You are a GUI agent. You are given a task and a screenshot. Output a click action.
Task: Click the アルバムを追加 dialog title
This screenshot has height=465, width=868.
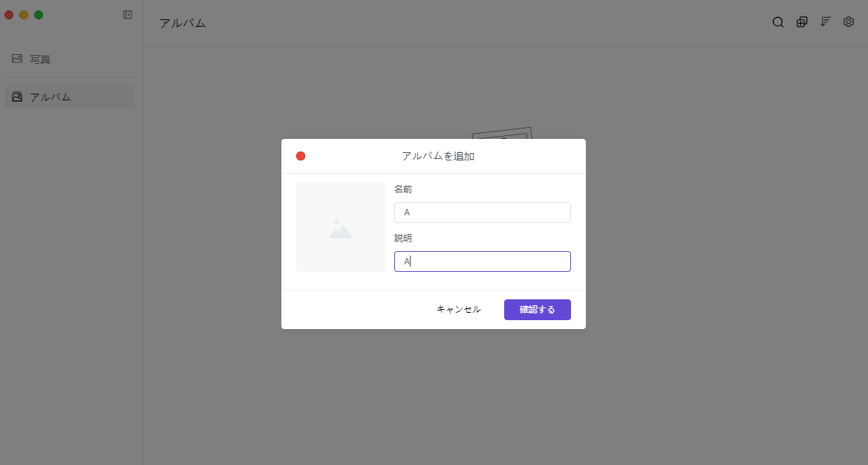coord(437,156)
